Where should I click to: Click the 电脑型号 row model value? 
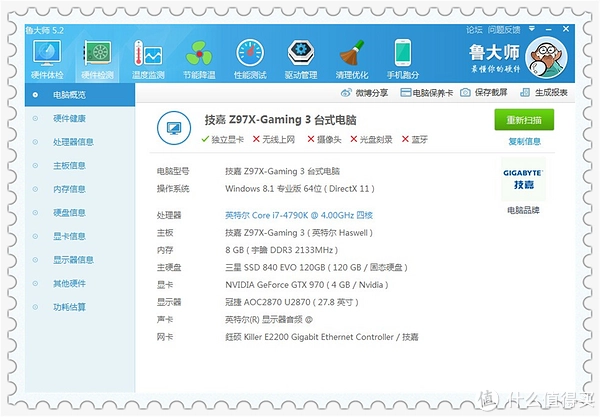click(x=282, y=171)
